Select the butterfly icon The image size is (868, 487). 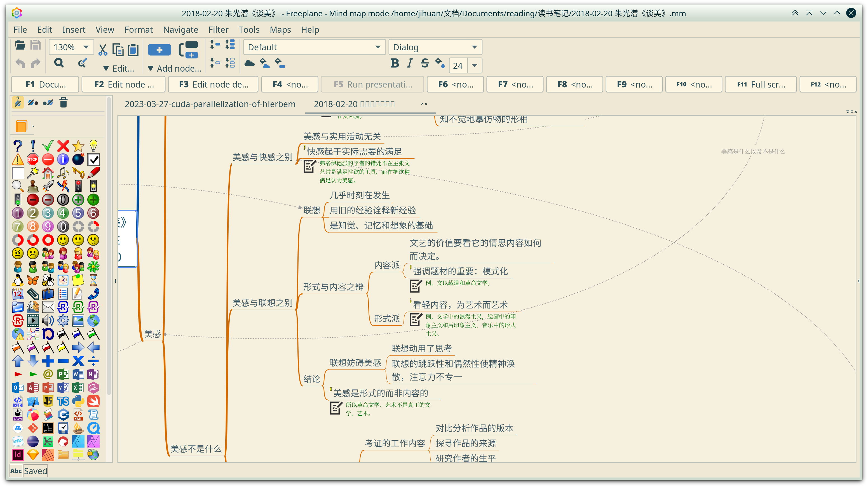pyautogui.click(x=33, y=280)
